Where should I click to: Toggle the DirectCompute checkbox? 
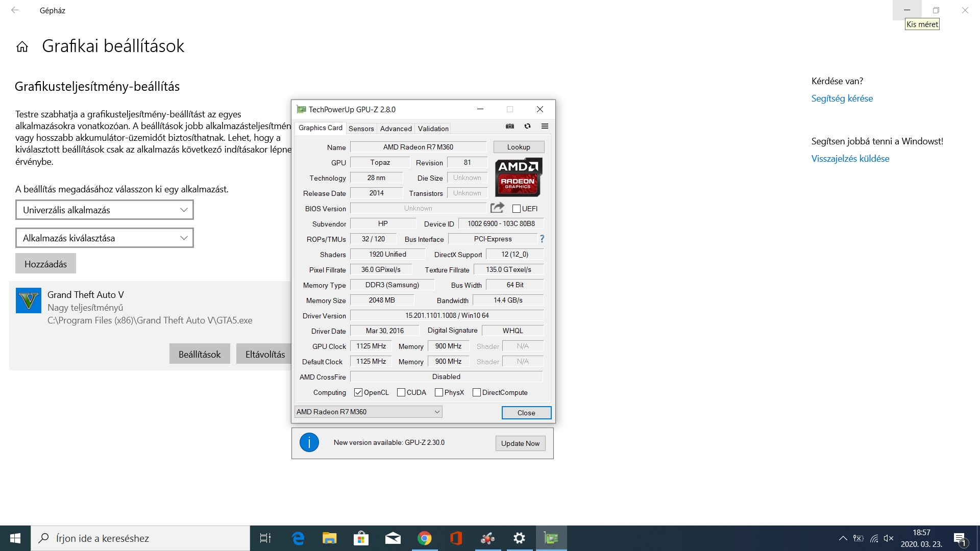[477, 392]
